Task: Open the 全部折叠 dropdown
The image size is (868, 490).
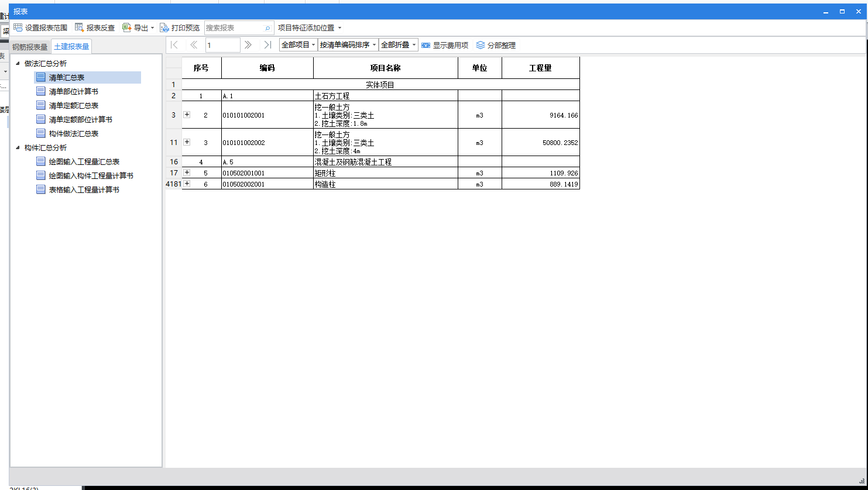Action: (x=398, y=44)
